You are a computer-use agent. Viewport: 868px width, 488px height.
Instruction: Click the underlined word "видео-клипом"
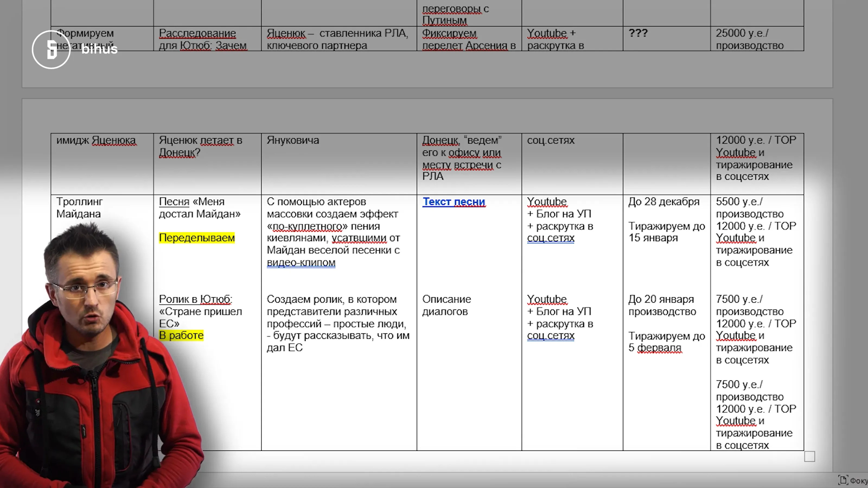click(x=301, y=262)
